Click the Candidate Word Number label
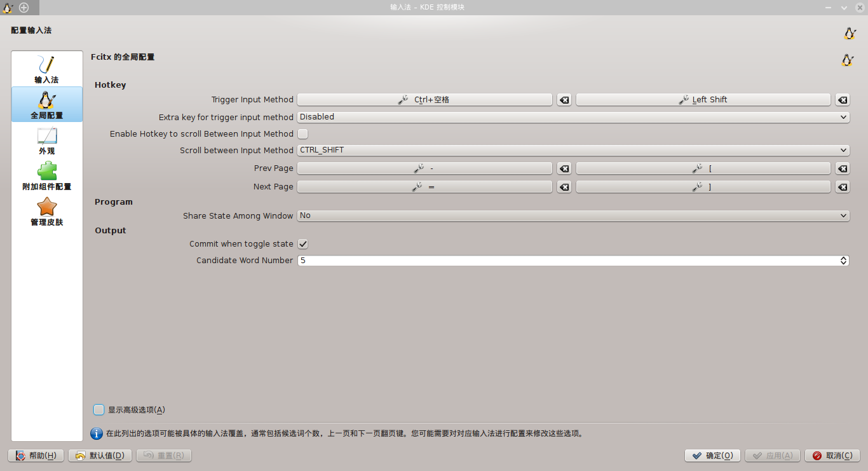Viewport: 868px width, 471px height. tap(245, 261)
